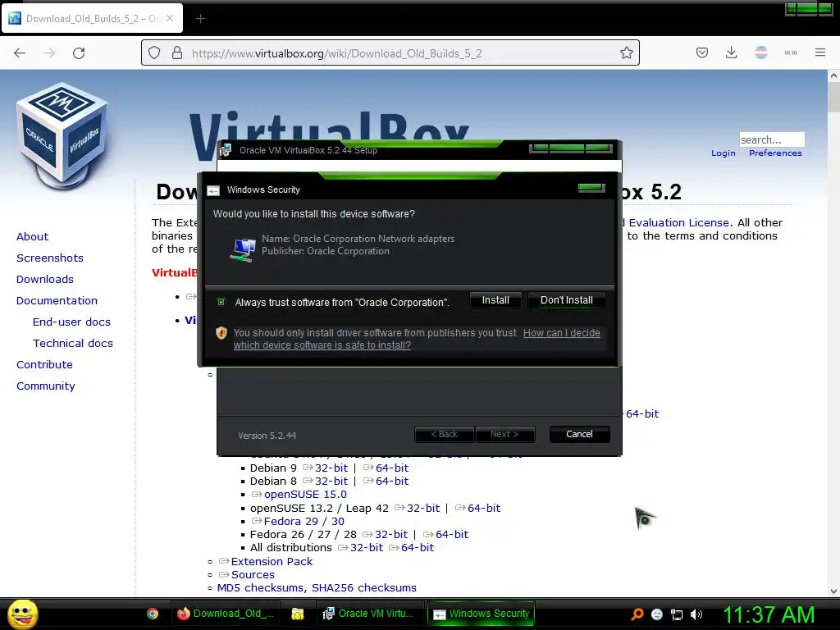The width and height of the screenshot is (840, 630).
Task: Select the Download_Old_Builds_5_2 browser tab
Action: click(x=92, y=19)
